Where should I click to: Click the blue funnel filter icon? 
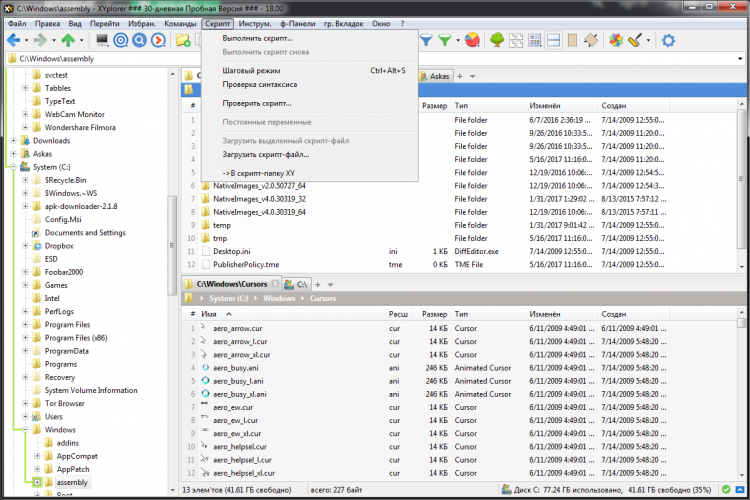(x=426, y=40)
